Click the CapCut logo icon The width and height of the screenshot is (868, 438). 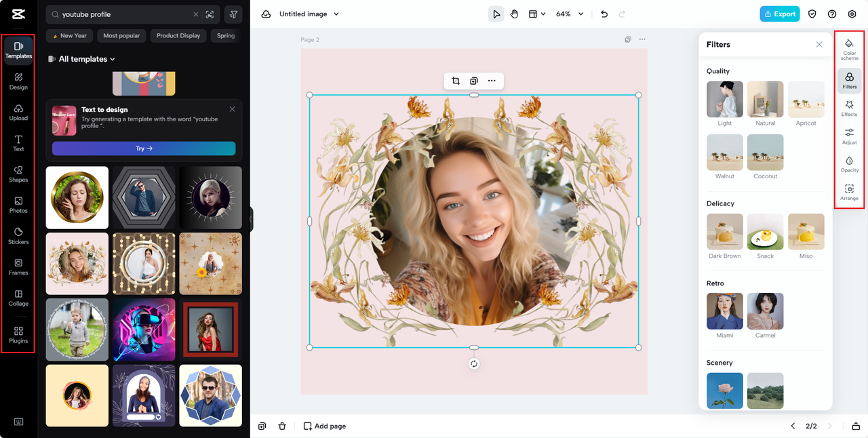[x=18, y=14]
